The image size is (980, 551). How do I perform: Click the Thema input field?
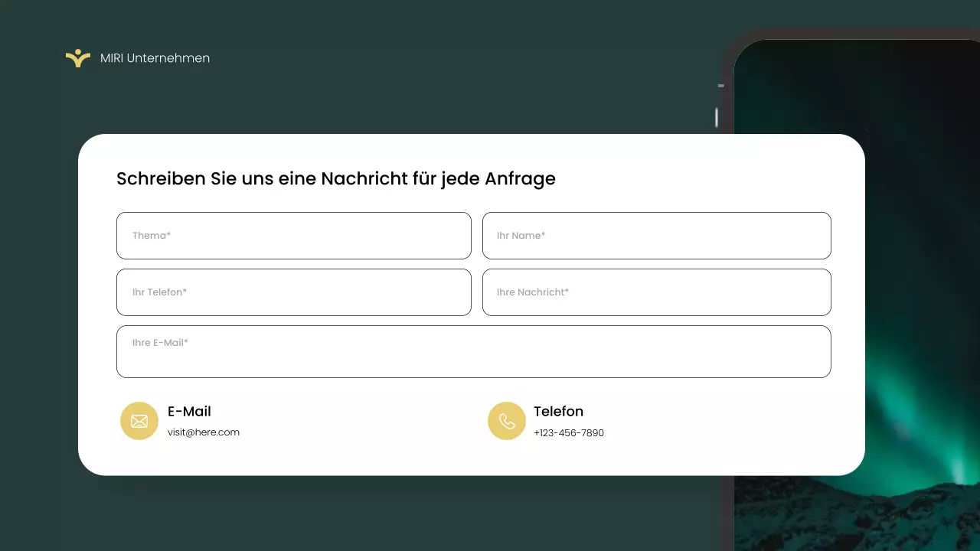click(293, 235)
